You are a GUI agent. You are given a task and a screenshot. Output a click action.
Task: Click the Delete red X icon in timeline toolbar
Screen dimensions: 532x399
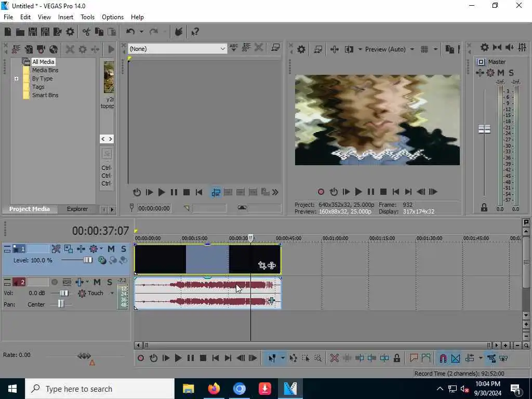pos(334,358)
